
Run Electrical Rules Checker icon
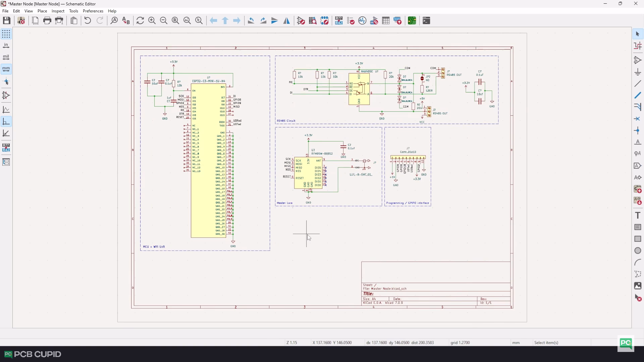(351, 21)
